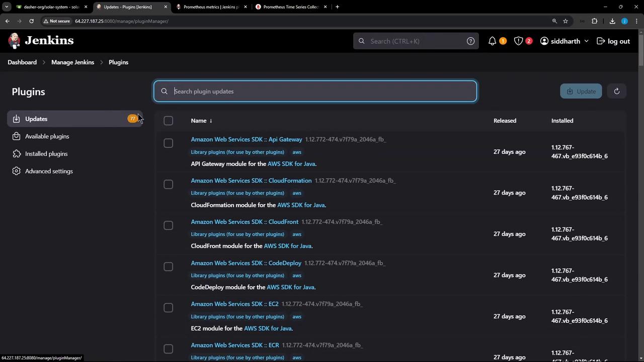Open the siddharth user profile link
Screen dimensions: 644x362
pyautogui.click(x=560, y=41)
